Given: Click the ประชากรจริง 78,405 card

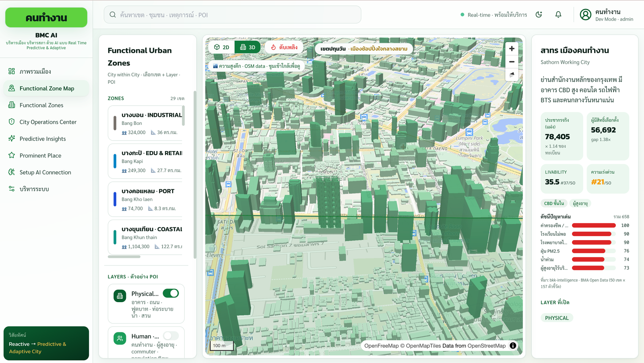Looking at the screenshot, I should [562, 136].
